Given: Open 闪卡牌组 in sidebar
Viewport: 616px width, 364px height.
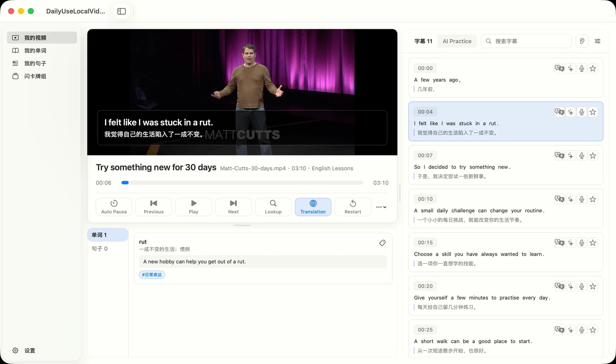Looking at the screenshot, I should pyautogui.click(x=42, y=76).
